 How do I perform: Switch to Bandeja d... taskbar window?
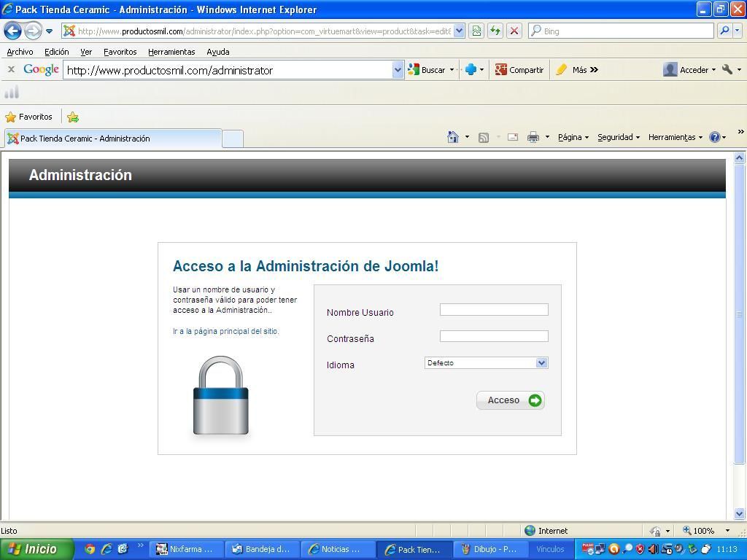pyautogui.click(x=262, y=549)
